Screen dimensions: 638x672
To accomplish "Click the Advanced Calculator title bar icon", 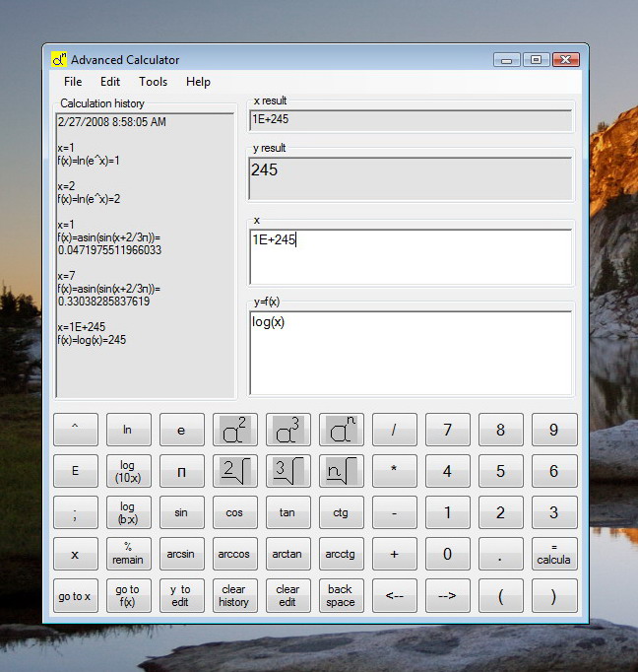I will [59, 59].
